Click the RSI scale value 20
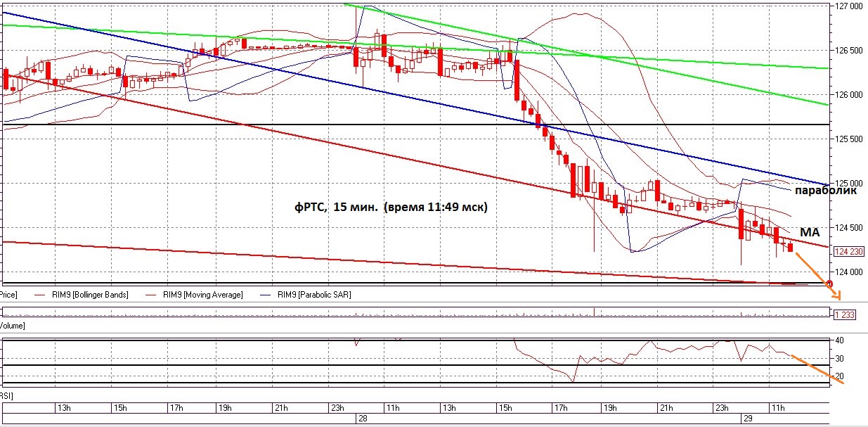The height and width of the screenshot is (427, 868). click(x=838, y=377)
